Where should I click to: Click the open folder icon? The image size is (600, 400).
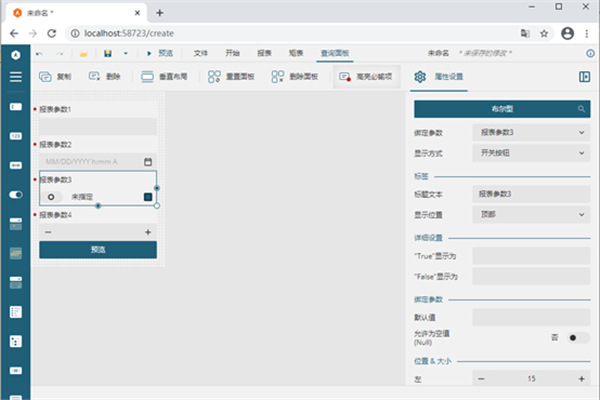85,52
